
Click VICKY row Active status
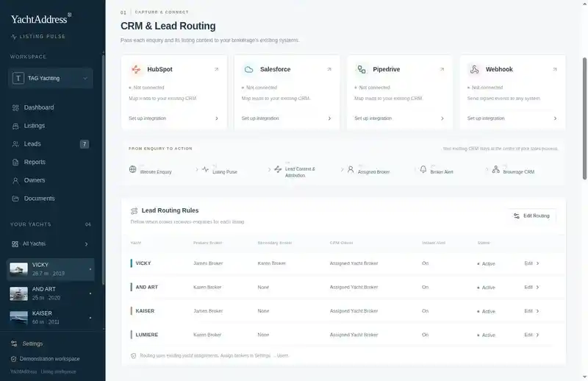pos(487,264)
